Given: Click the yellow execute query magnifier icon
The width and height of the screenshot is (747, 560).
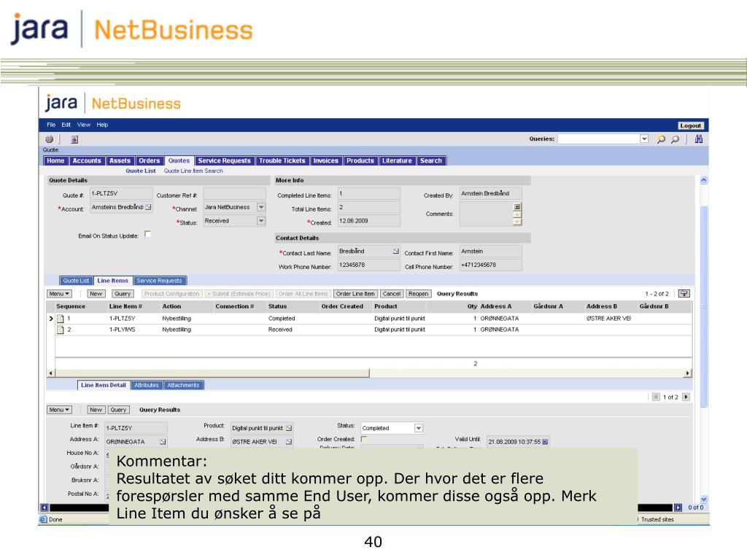Looking at the screenshot, I should pos(661,139).
